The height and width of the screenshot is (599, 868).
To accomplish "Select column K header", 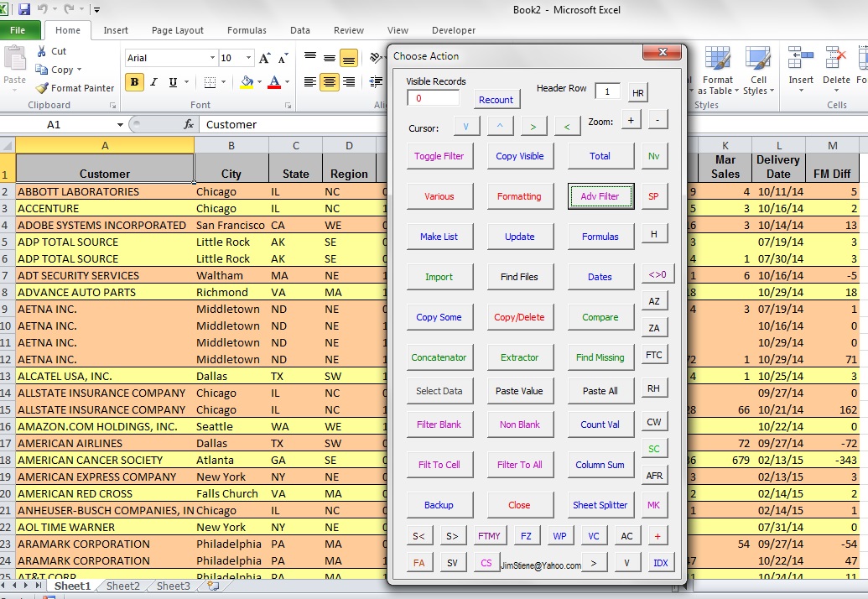I will pos(725,146).
